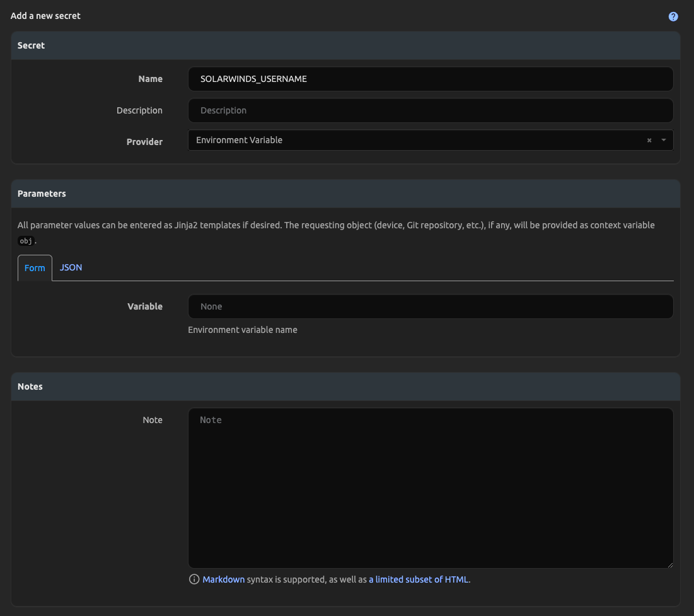Clear the Environment Variable provider selection

649,141
